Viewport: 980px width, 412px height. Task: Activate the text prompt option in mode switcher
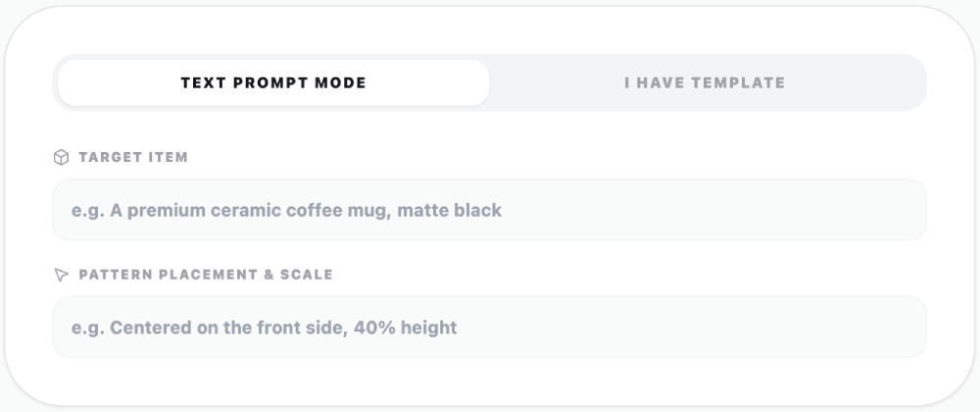(x=273, y=82)
